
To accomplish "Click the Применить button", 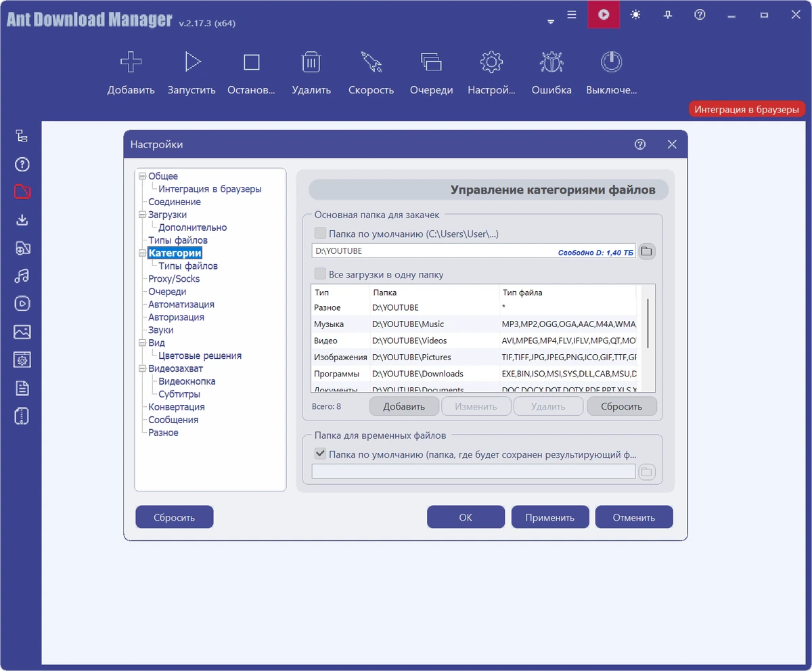I will 550,517.
